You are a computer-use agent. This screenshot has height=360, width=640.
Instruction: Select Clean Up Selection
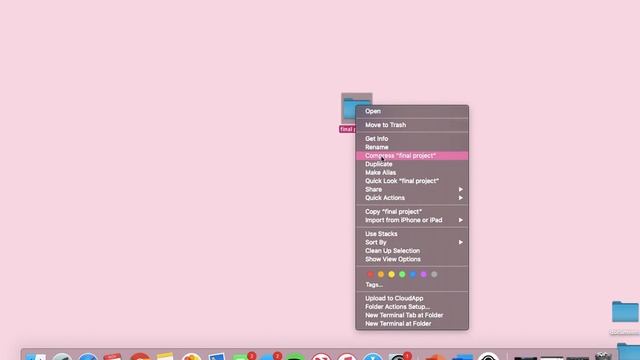(x=412, y=251)
